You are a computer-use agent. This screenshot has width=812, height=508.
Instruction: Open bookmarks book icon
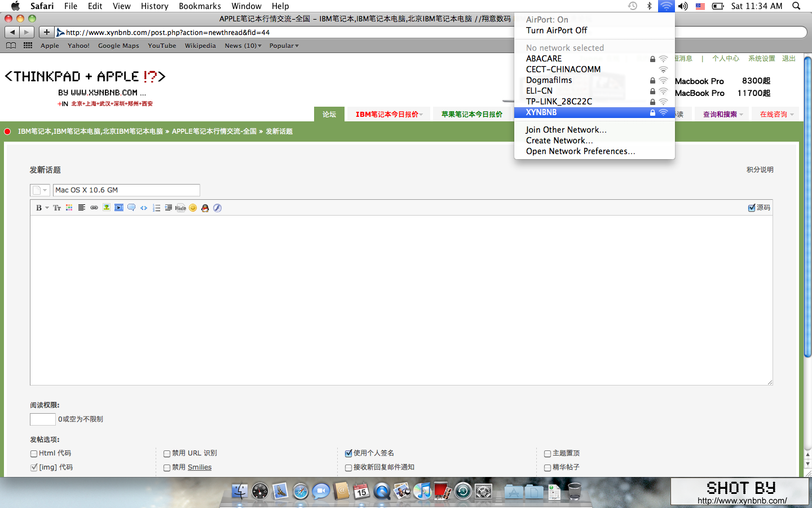tap(11, 45)
